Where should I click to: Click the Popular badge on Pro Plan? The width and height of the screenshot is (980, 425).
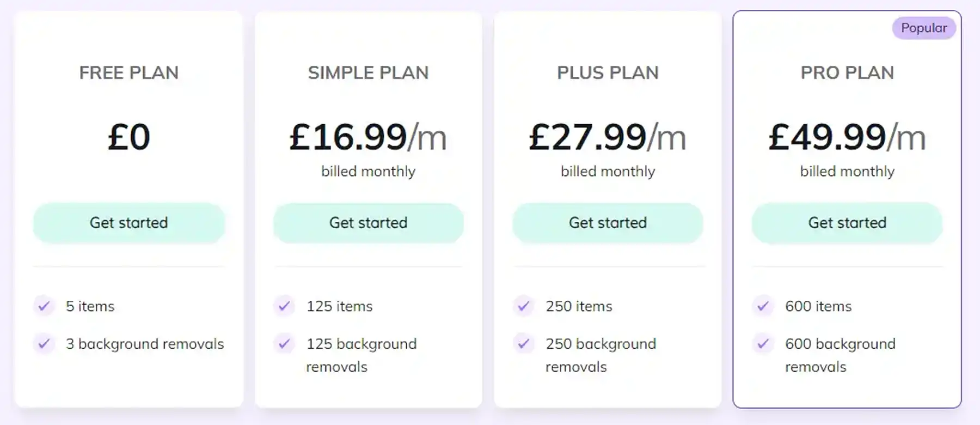coord(923,28)
